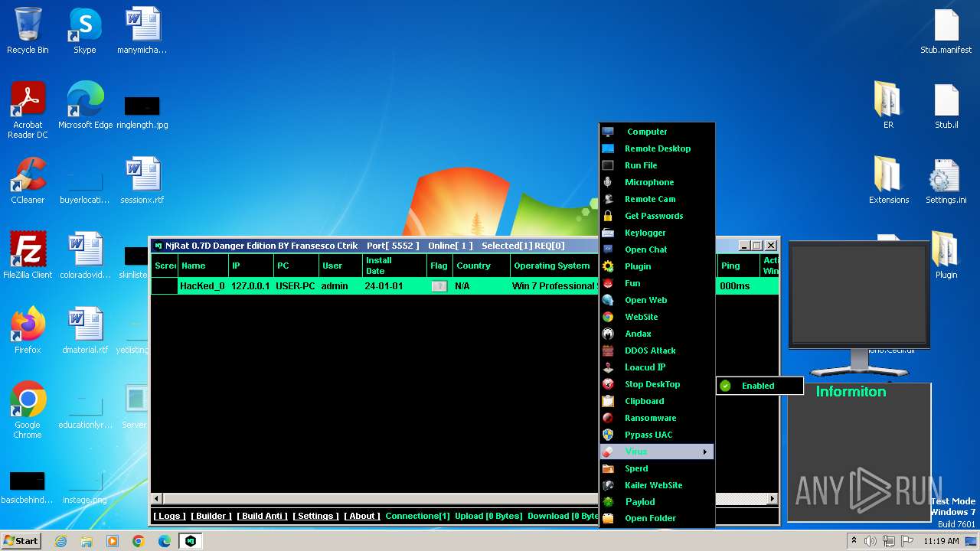
Task: Click the Operating System column header
Action: coord(554,266)
